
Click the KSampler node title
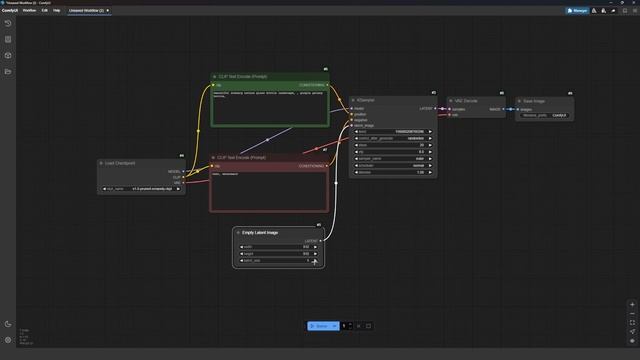point(366,100)
